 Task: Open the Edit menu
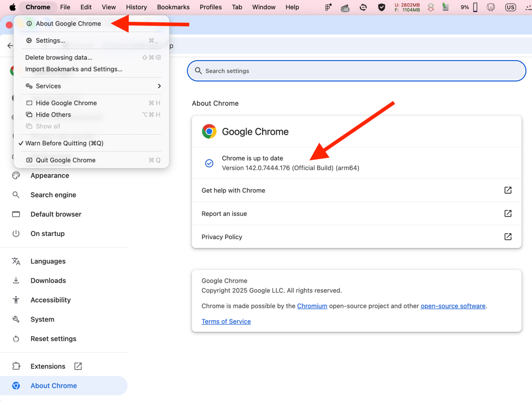[x=86, y=7]
